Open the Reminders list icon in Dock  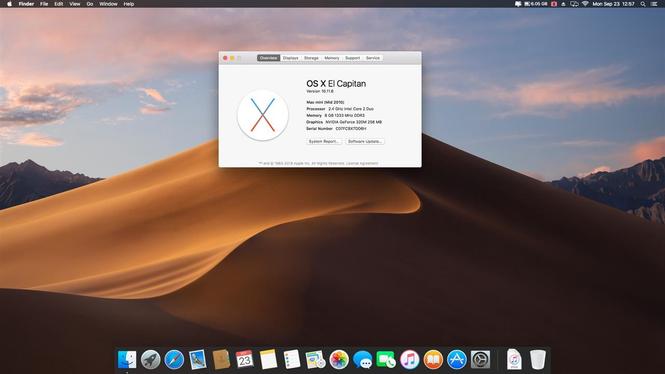pyautogui.click(x=292, y=360)
